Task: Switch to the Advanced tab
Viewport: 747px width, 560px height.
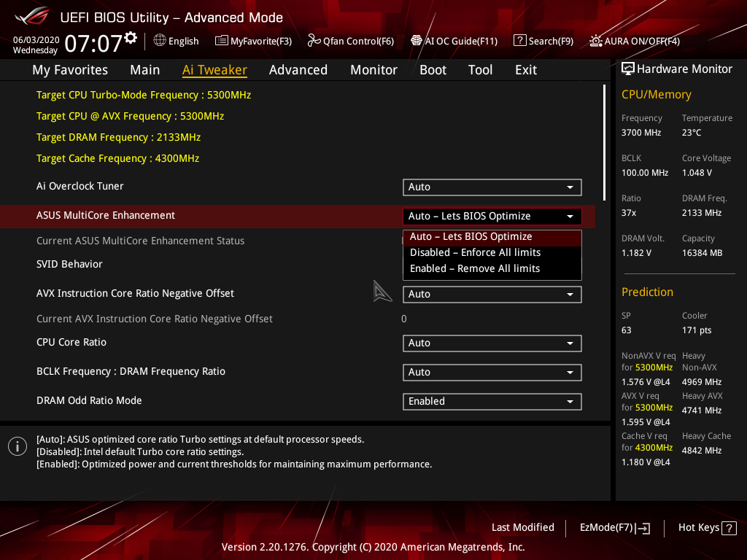Action: coord(298,69)
